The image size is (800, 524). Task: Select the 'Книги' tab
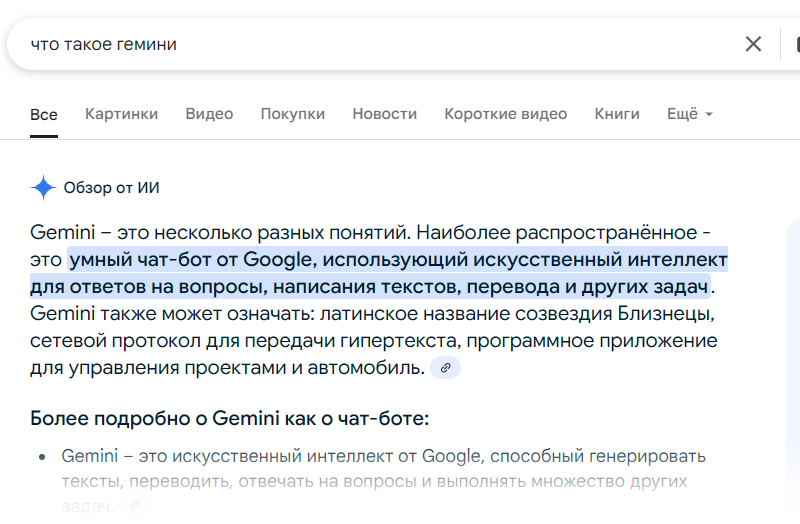[617, 114]
